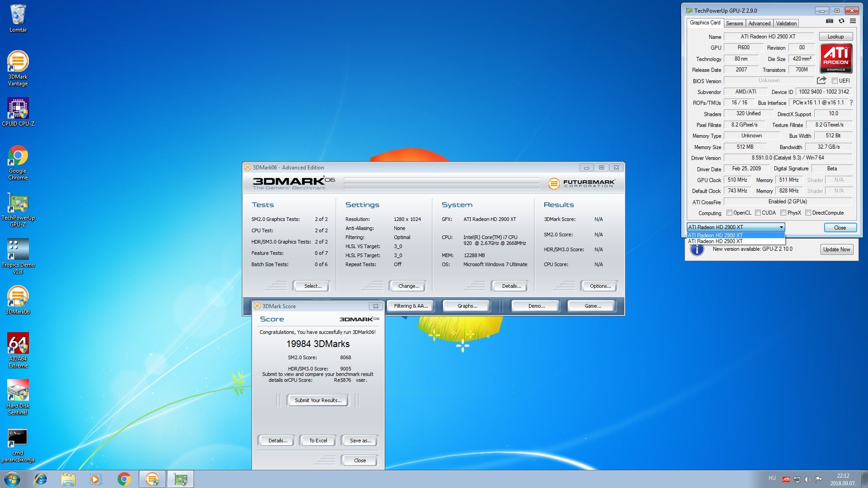Click the GPU-Z taskbar button
This screenshot has width=868, height=488.
click(180, 479)
